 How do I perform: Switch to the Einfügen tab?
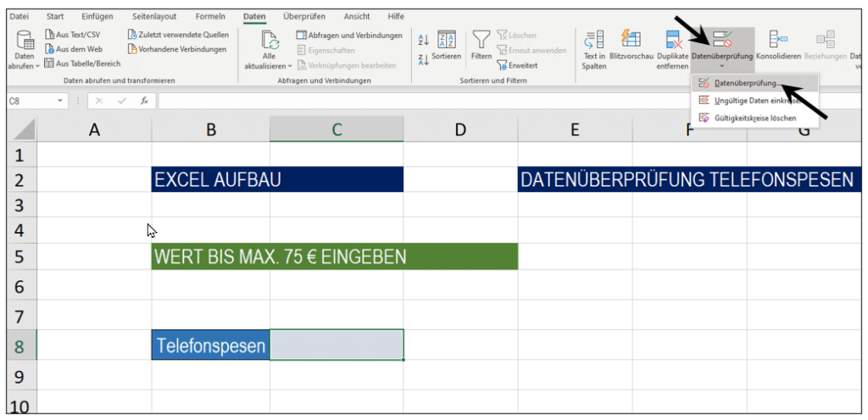(x=97, y=16)
